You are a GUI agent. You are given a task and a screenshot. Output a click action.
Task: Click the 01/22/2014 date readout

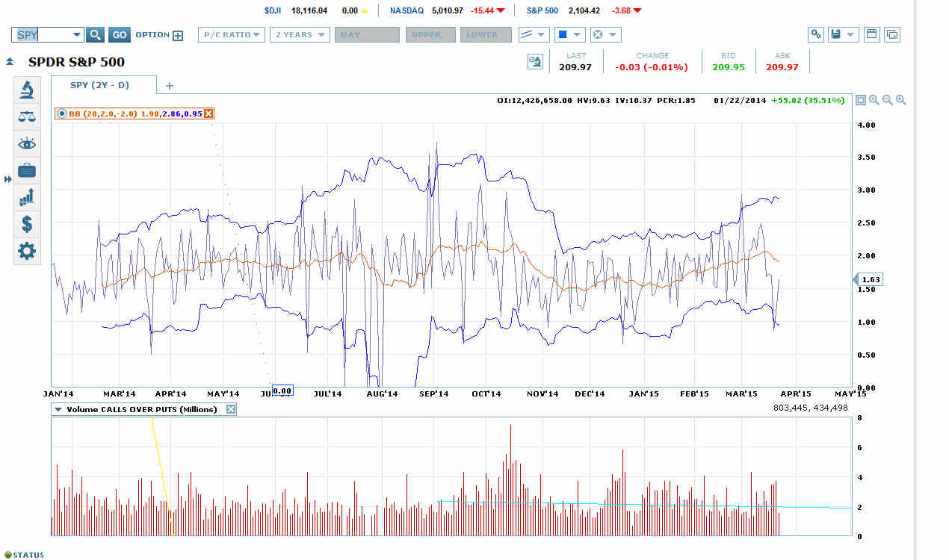(x=740, y=100)
